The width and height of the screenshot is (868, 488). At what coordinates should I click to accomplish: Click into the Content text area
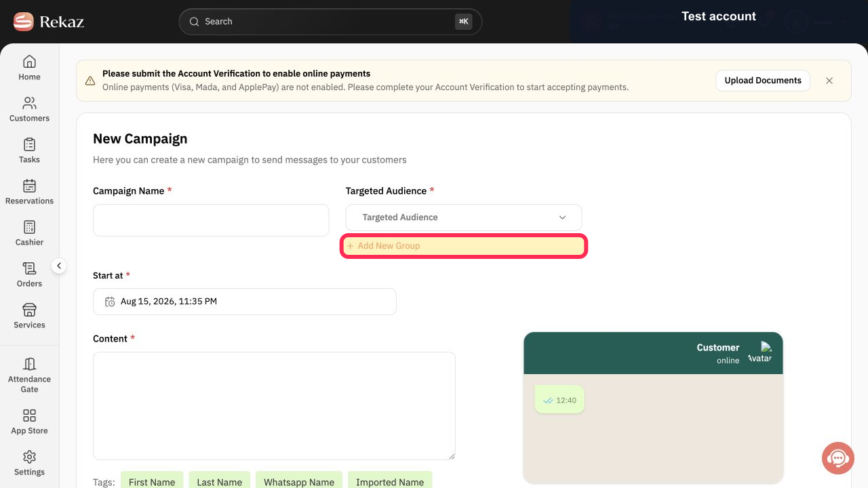coord(274,406)
